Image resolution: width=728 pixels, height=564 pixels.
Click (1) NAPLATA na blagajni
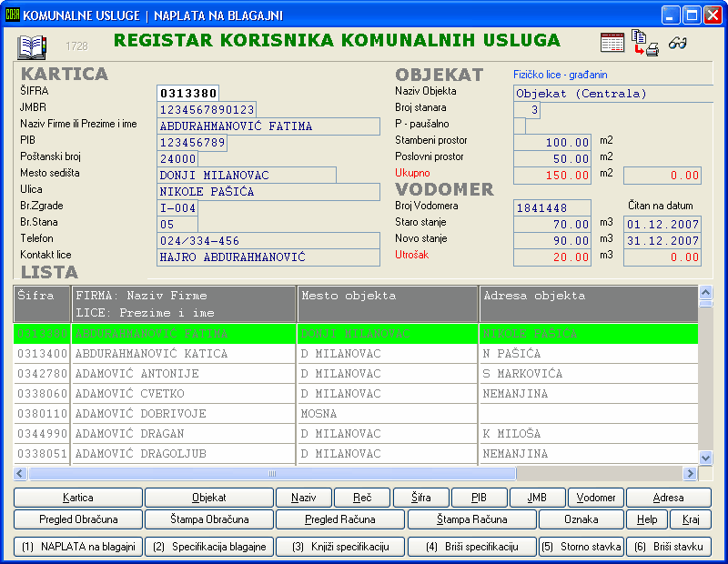point(78,547)
